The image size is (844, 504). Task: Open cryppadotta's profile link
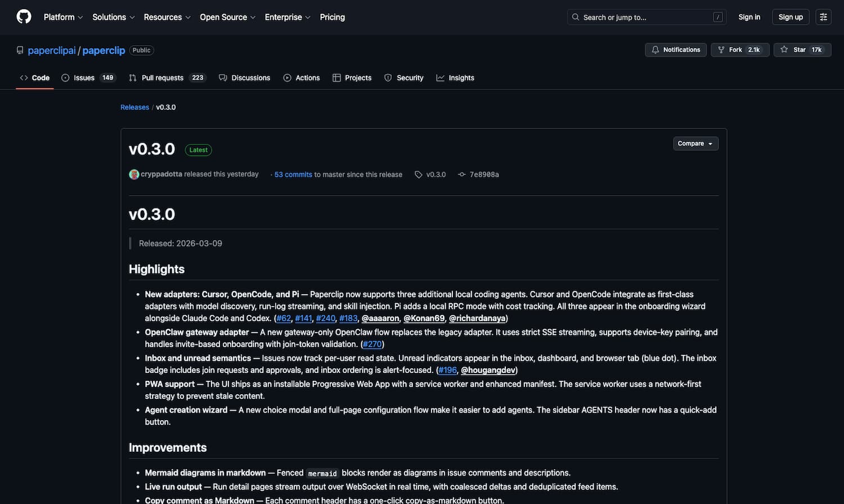pos(161,174)
